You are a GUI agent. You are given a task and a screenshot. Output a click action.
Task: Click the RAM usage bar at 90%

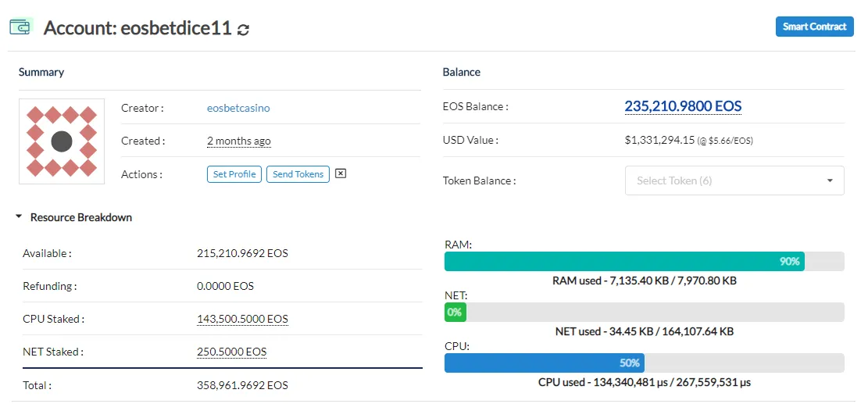(x=645, y=262)
